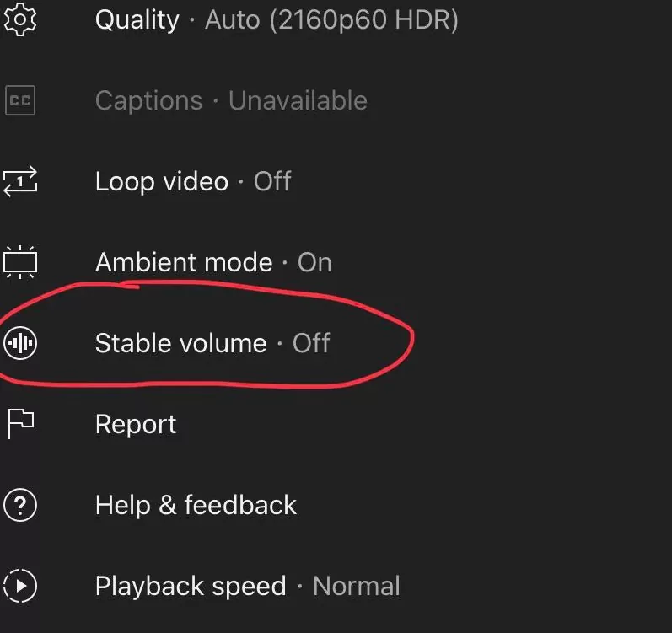Open video Quality options label
672x633 pixels.
(137, 19)
